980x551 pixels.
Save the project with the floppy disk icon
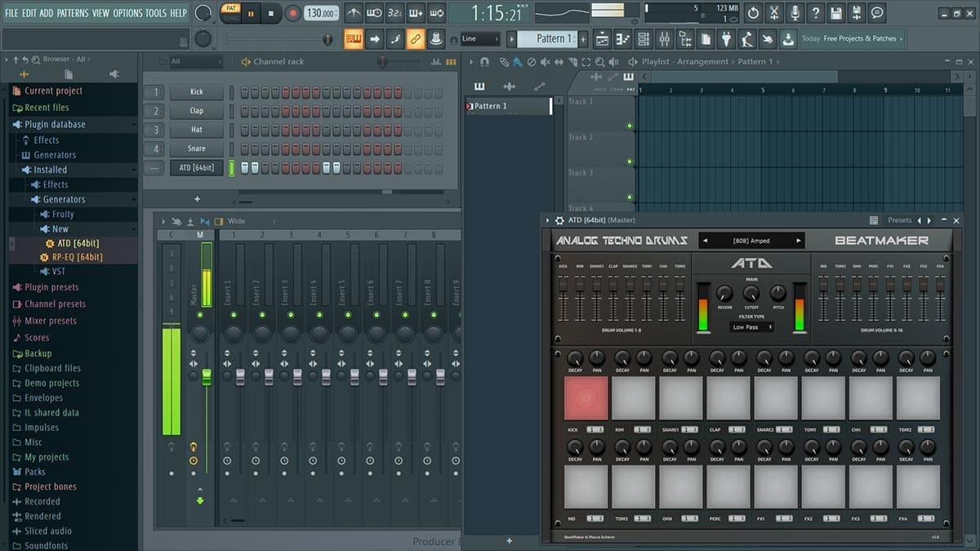[835, 13]
